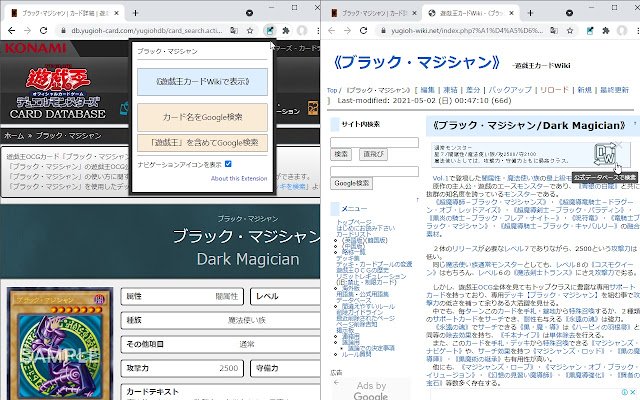Close the ブラック・マジシャン card detail tab in left window
The image size is (640, 400).
pyautogui.click(x=116, y=13)
